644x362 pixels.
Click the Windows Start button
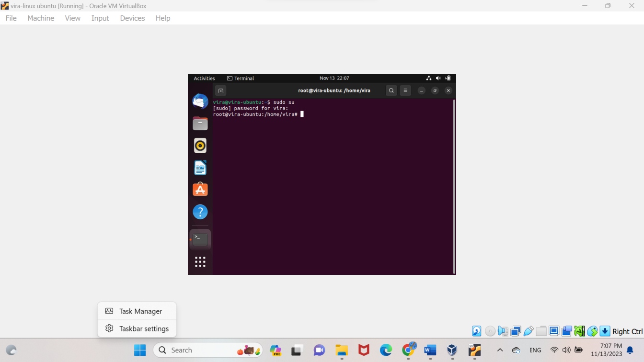click(140, 351)
